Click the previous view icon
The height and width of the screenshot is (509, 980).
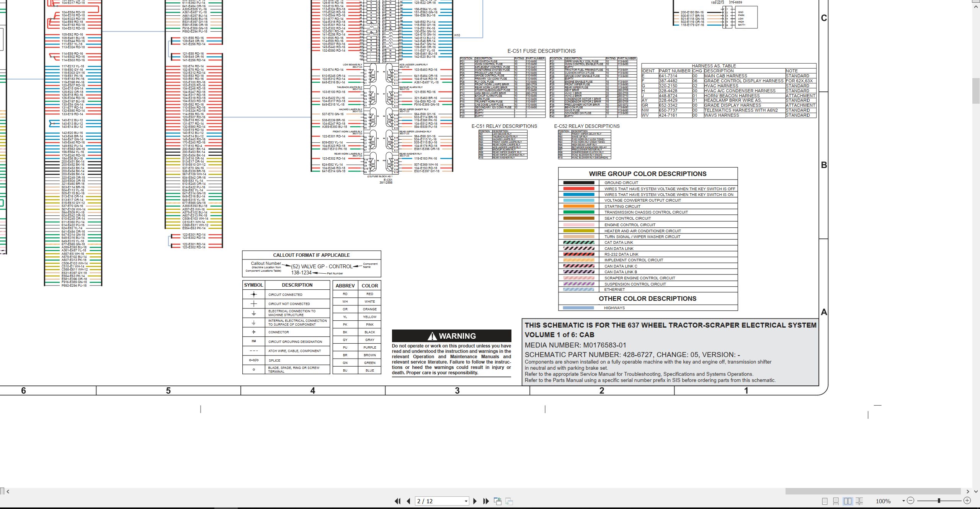tap(498, 501)
